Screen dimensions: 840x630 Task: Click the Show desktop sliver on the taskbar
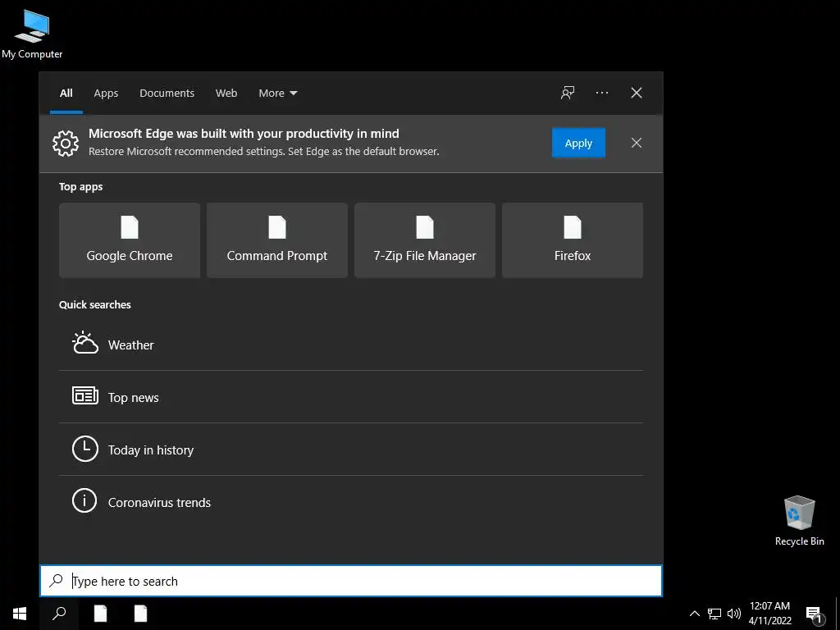coord(838,614)
